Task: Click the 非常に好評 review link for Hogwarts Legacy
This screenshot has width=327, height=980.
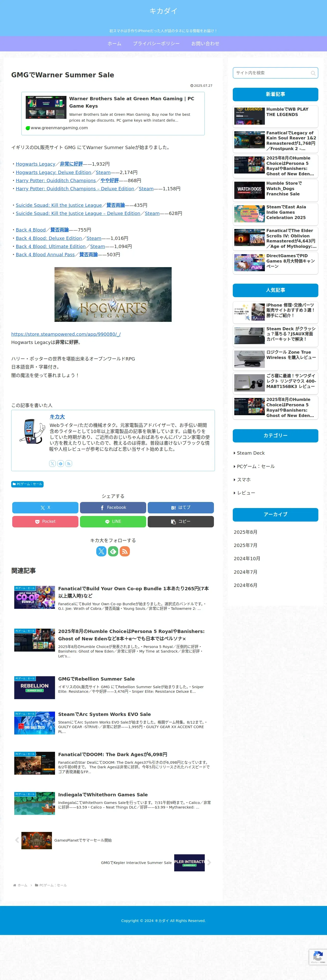Action: pos(71,164)
